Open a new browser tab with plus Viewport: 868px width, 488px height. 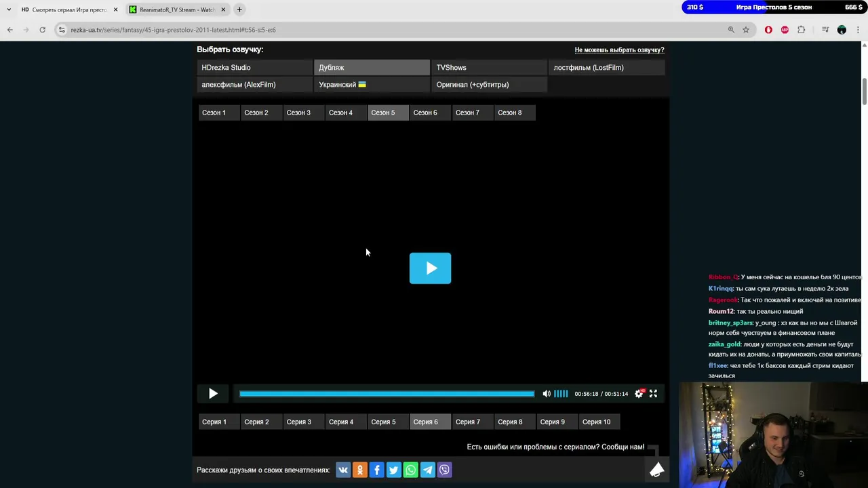[x=239, y=9]
